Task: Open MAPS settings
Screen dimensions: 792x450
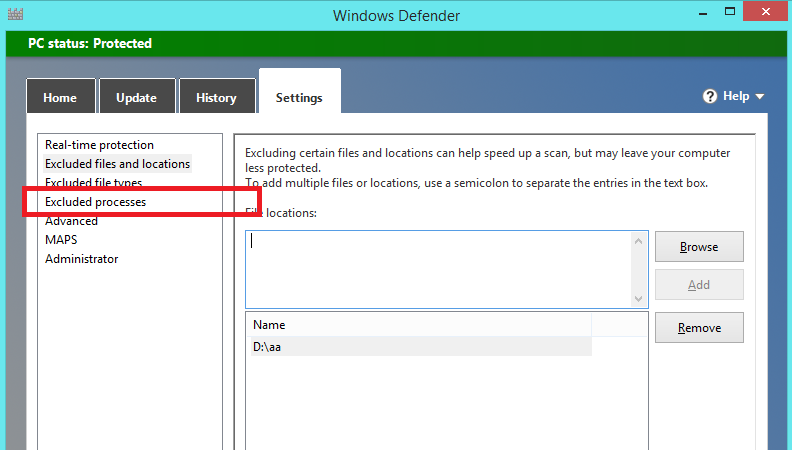Action: pyautogui.click(x=61, y=240)
